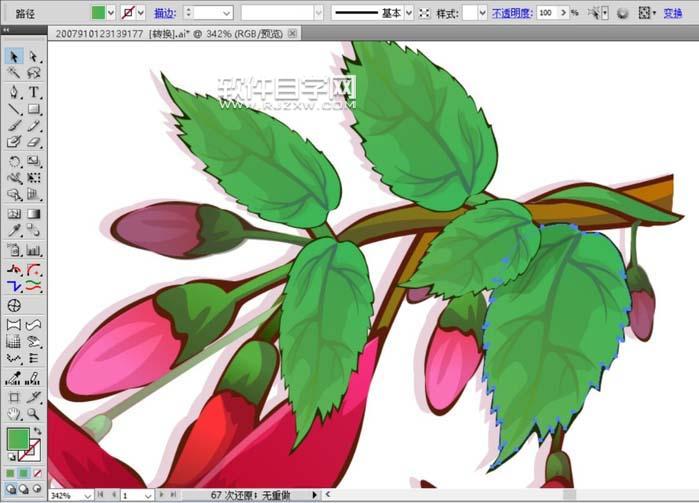Pick the Paintbrush tool

tap(14, 126)
